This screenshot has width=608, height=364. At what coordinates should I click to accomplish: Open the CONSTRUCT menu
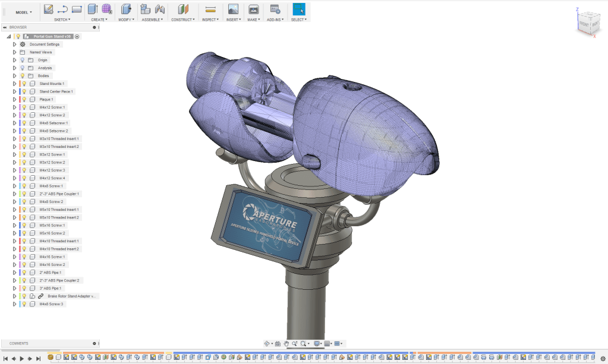[x=183, y=20]
